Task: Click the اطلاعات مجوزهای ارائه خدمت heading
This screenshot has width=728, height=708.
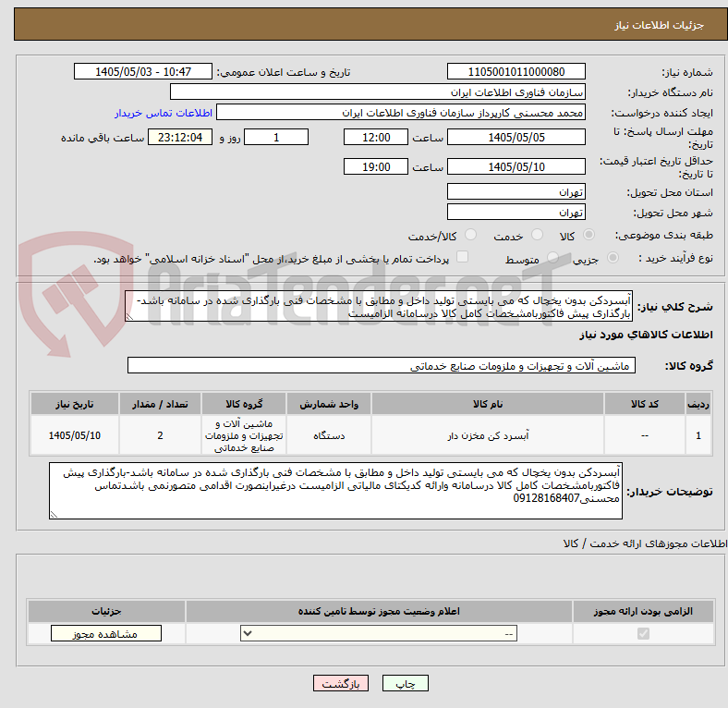Action: (x=645, y=543)
